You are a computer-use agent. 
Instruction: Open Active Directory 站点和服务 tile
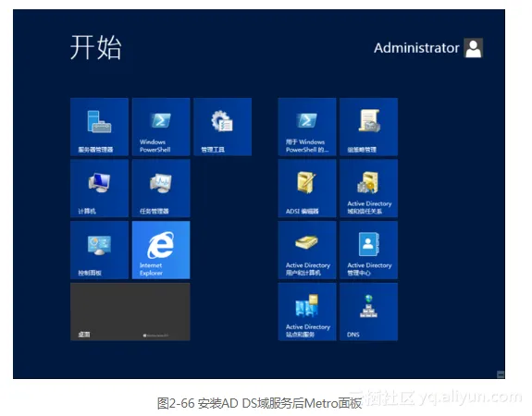click(307, 312)
